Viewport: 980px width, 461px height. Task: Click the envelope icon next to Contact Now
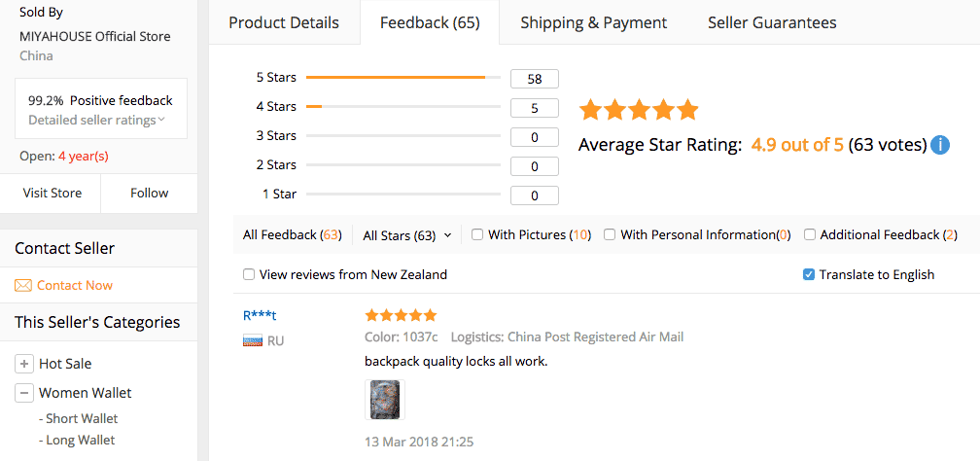pos(23,285)
